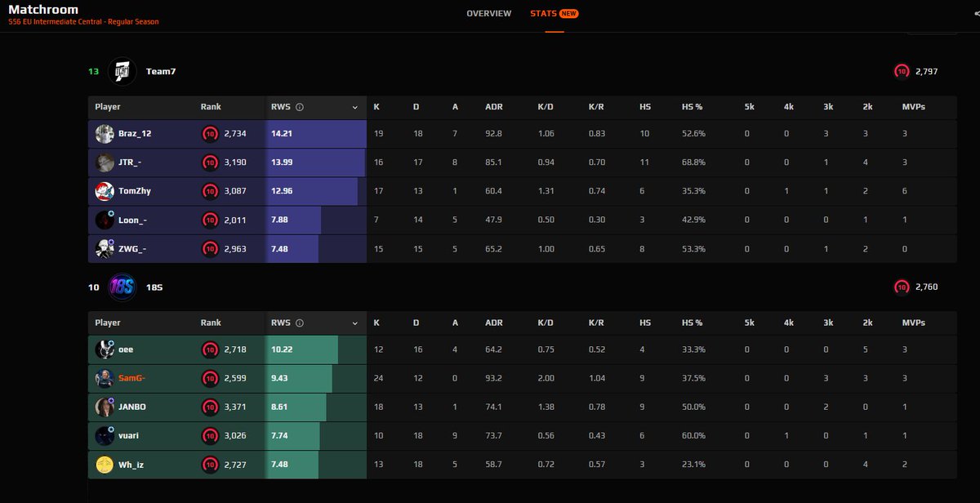Click Team7 average skill level badge
The width and height of the screenshot is (980, 503).
902,71
